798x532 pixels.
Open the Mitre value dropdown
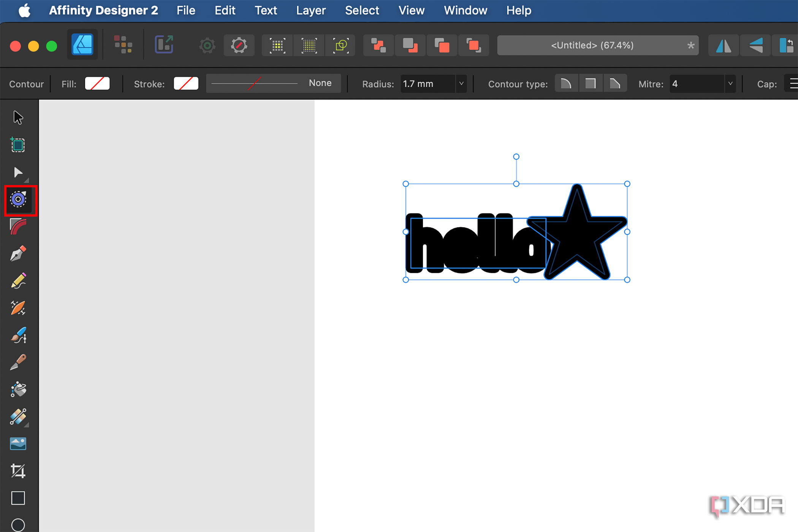(730, 84)
